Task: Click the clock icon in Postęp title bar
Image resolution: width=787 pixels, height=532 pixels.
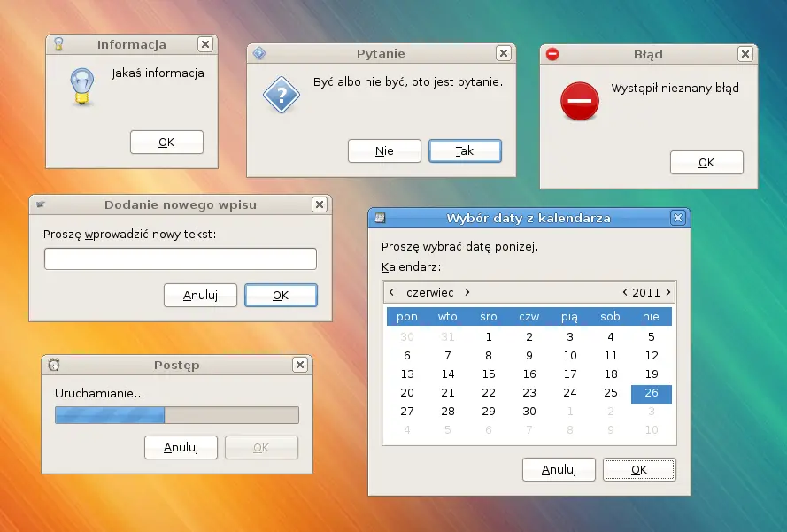Action: coord(54,365)
